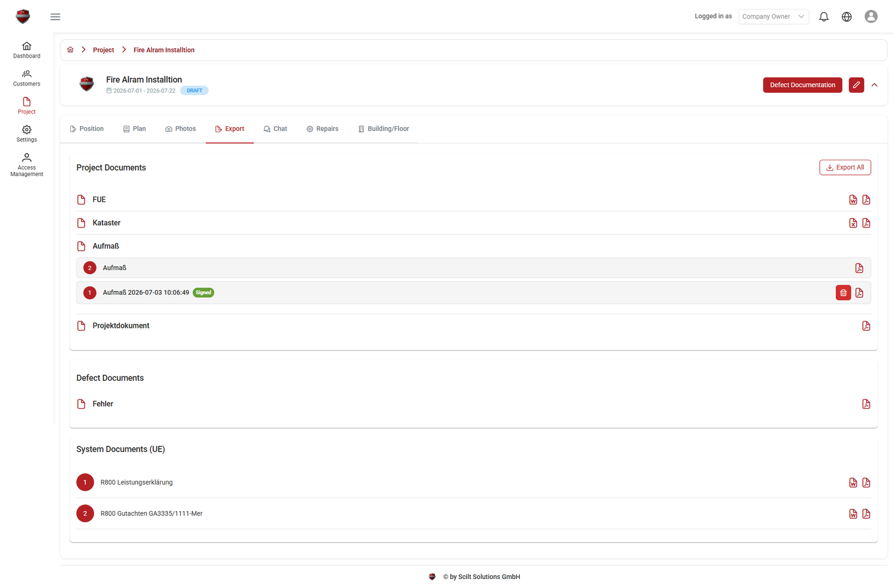Download Kataster as PDF
894x588 pixels.
coord(866,223)
